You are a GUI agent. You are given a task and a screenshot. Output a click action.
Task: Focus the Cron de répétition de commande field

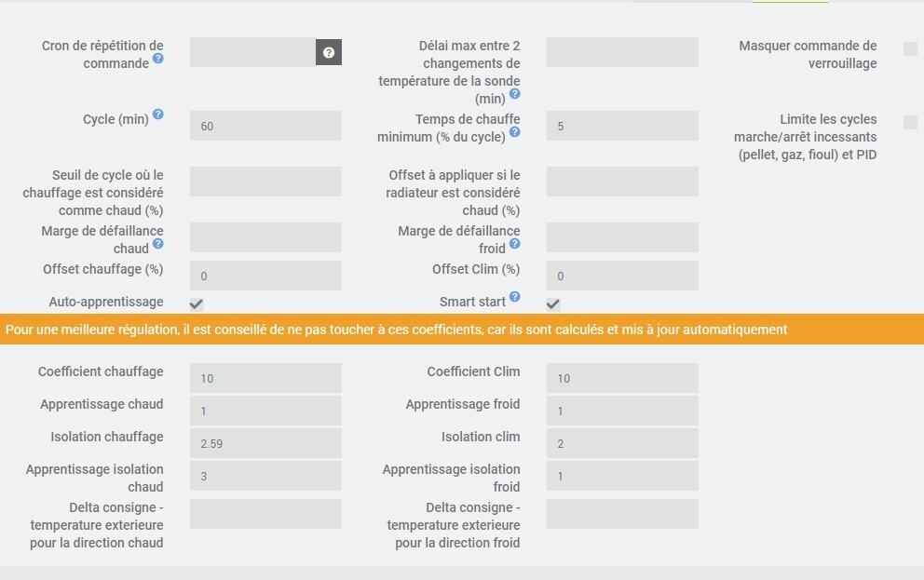252,52
